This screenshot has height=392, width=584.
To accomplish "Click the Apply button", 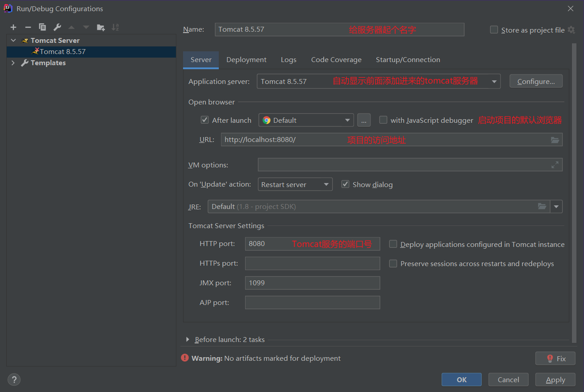I will pos(555,379).
